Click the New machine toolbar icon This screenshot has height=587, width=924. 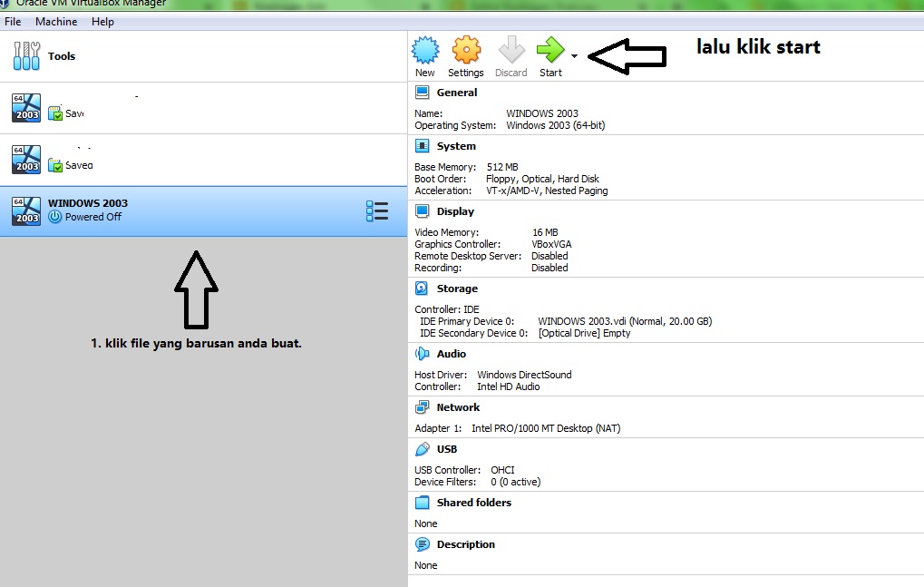tap(425, 50)
